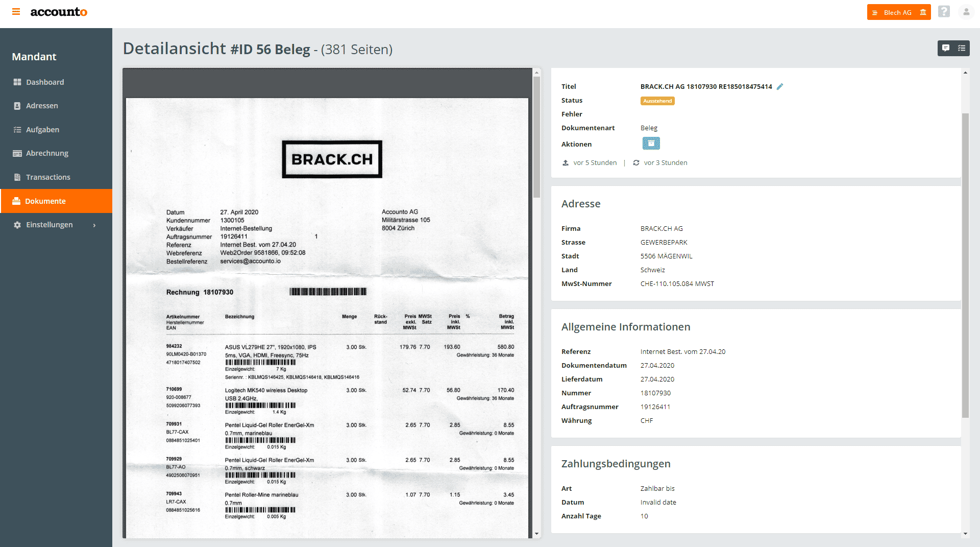This screenshot has height=547, width=980.
Task: Click 'vor 5 Stunden' upload timestamp
Action: [x=595, y=163]
